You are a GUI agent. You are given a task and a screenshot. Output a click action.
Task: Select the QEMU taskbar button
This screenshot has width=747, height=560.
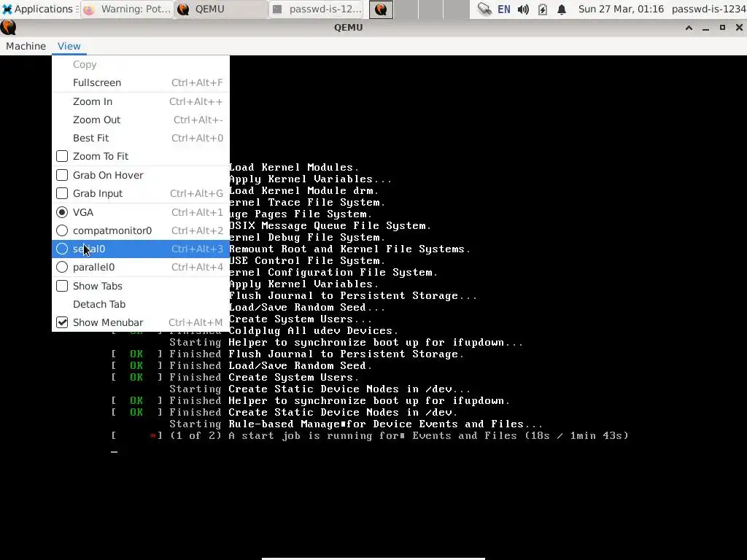pos(222,9)
